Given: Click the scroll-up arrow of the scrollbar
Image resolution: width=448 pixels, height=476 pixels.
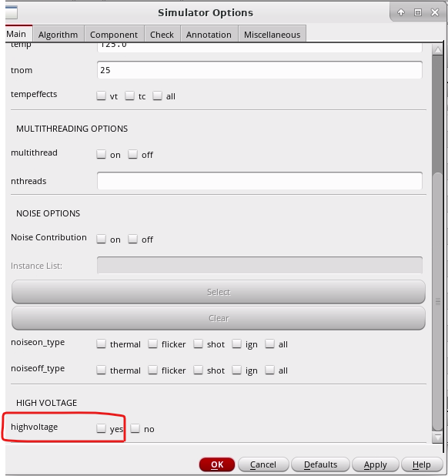Looking at the screenshot, I should click(437, 49).
